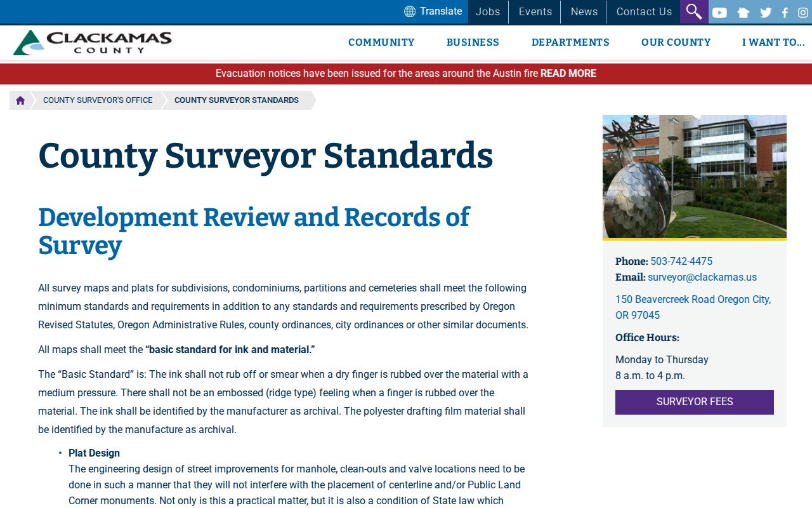
Task: Select County Surveyor Standards breadcrumb
Action: pos(237,100)
